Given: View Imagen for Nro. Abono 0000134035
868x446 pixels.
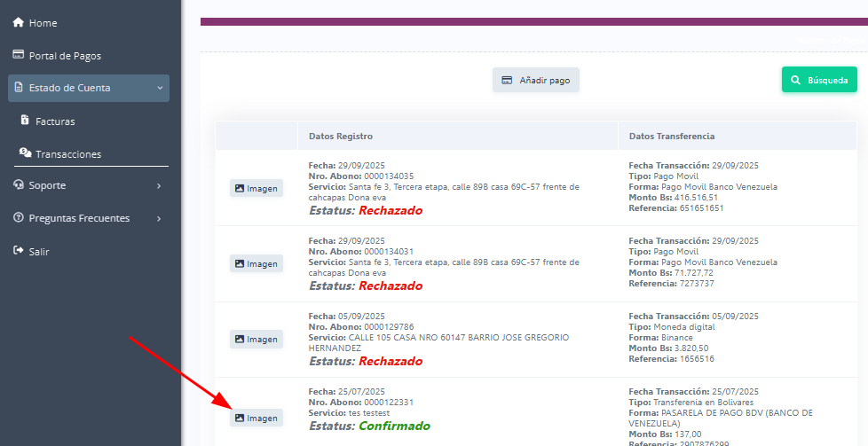Looking at the screenshot, I should point(256,188).
